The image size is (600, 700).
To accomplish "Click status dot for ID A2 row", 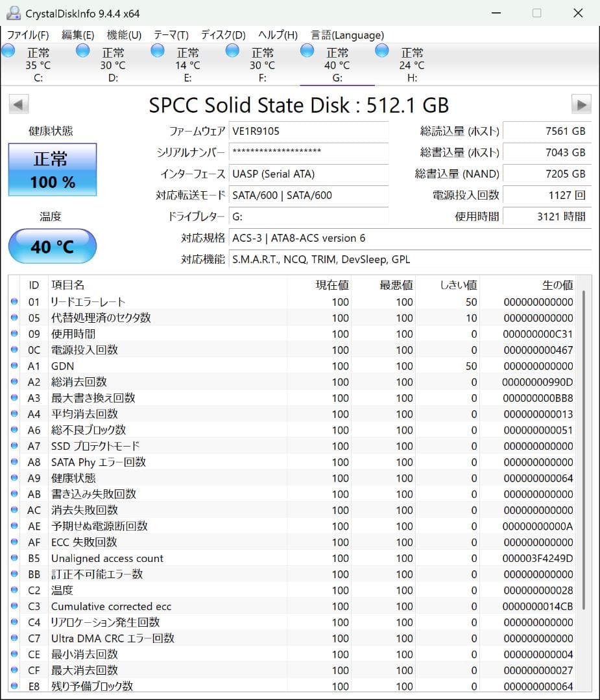I will 14,382.
